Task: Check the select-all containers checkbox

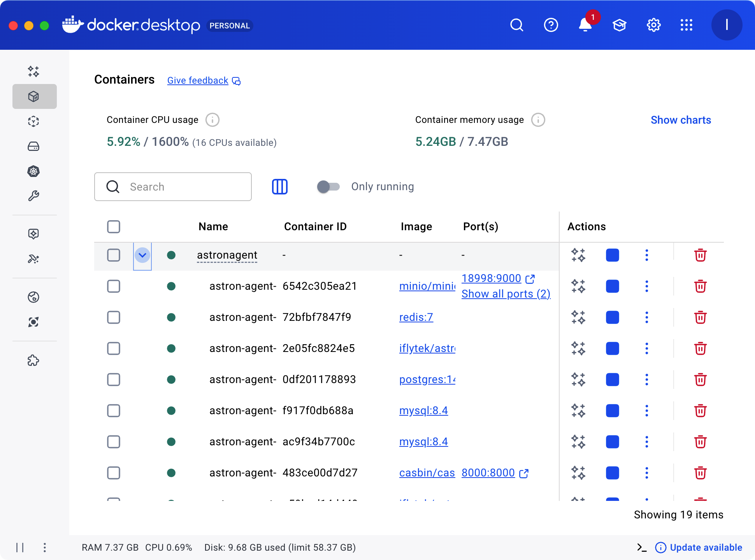Action: [114, 227]
